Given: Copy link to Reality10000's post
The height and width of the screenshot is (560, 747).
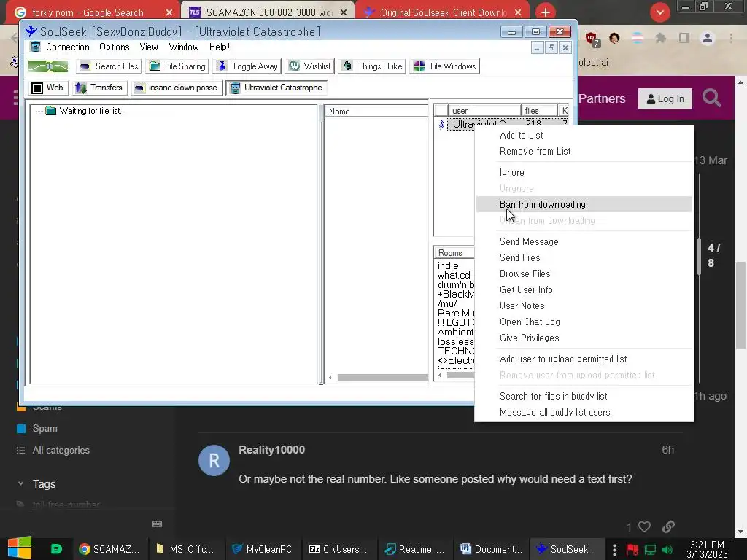Looking at the screenshot, I should coord(668,526).
